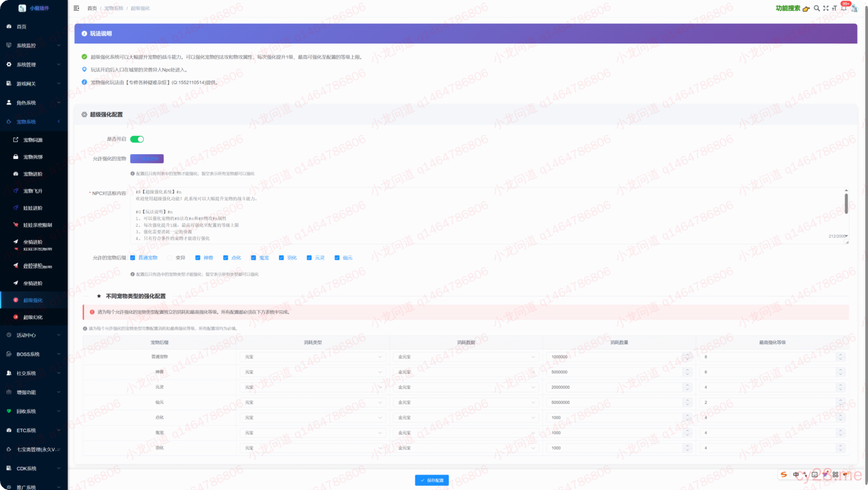Image resolution: width=868 pixels, height=490 pixels.
Task: Click the sidebar collapse hamburger icon
Action: [x=76, y=8]
